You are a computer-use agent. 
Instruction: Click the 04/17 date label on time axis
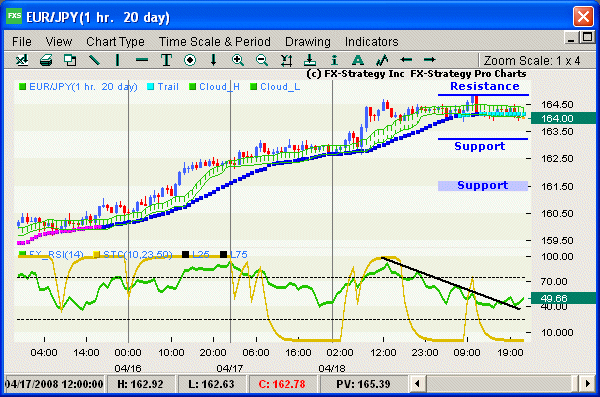(x=230, y=368)
